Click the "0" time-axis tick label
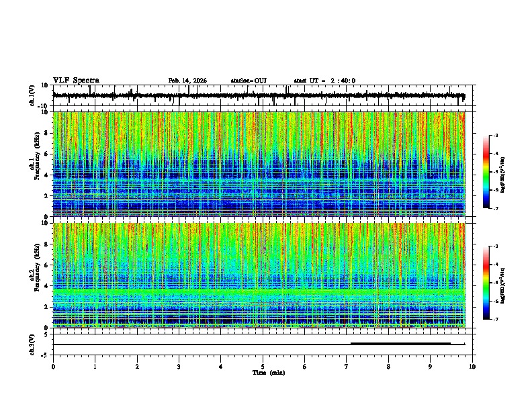Viewport: 532px width, 411px height. pos(53,367)
